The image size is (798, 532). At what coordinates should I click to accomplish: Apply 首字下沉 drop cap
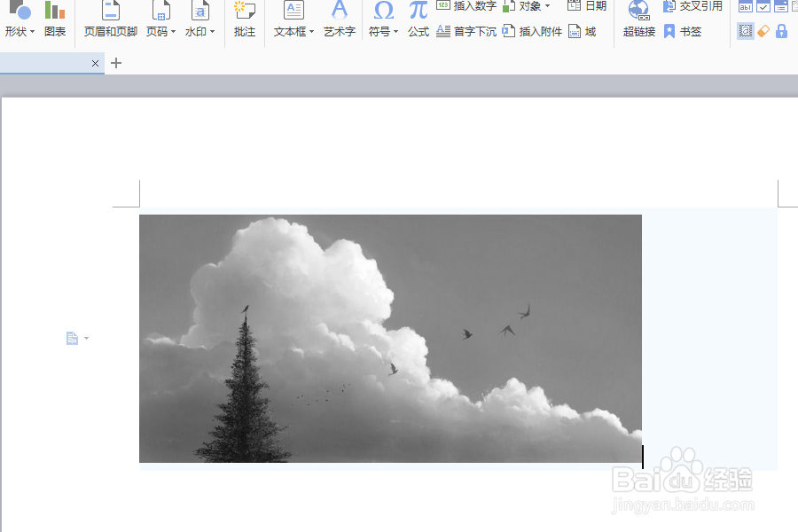pyautogui.click(x=466, y=32)
